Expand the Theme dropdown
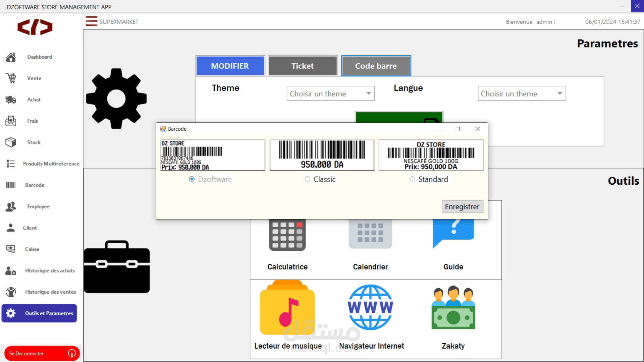 pyautogui.click(x=368, y=94)
